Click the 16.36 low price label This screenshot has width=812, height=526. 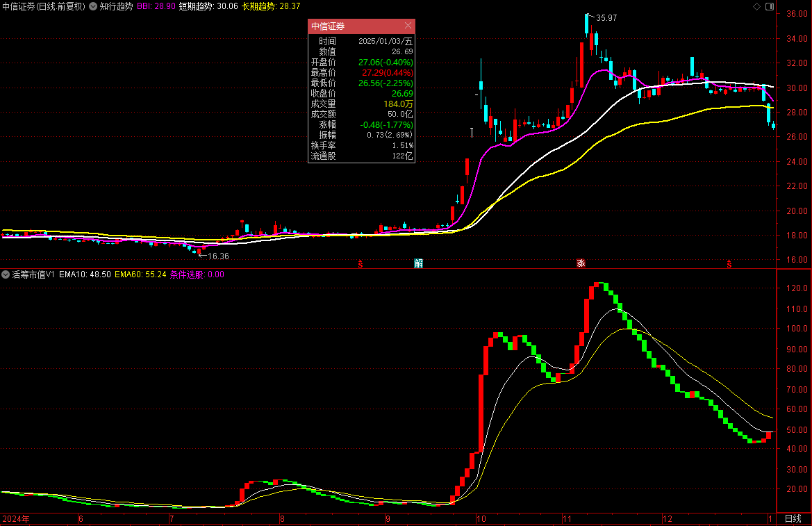(x=217, y=256)
